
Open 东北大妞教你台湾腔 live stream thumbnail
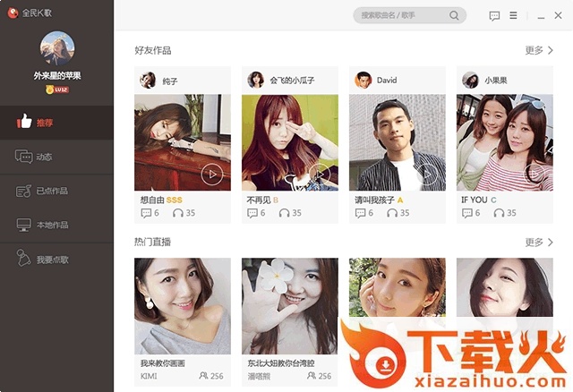coord(290,306)
